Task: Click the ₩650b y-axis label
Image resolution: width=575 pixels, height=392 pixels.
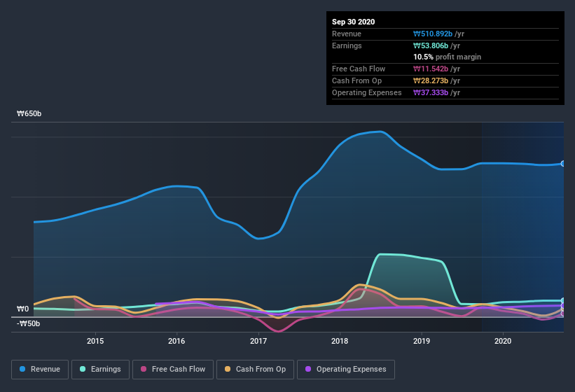Action: coord(29,113)
